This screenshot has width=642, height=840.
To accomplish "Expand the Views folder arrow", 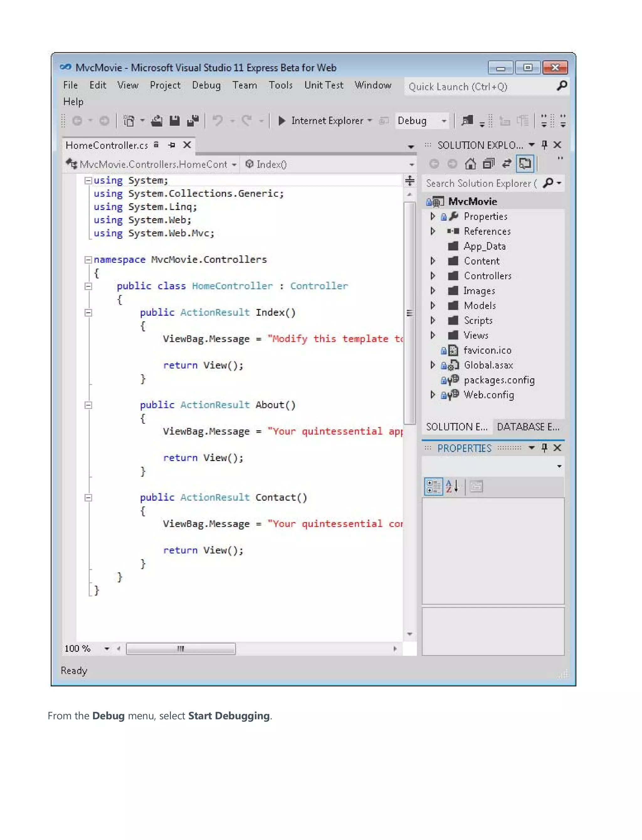I will click(x=433, y=335).
